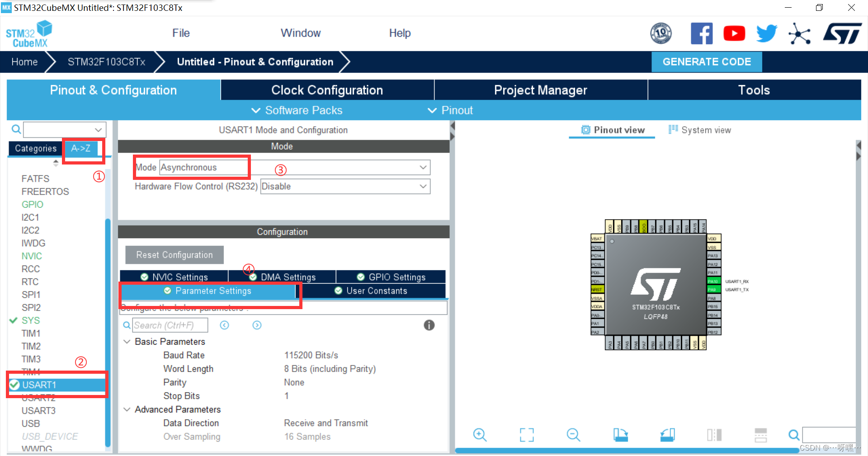The height and width of the screenshot is (456, 868).
Task: Click the pin search magnifier icon
Action: tap(794, 435)
